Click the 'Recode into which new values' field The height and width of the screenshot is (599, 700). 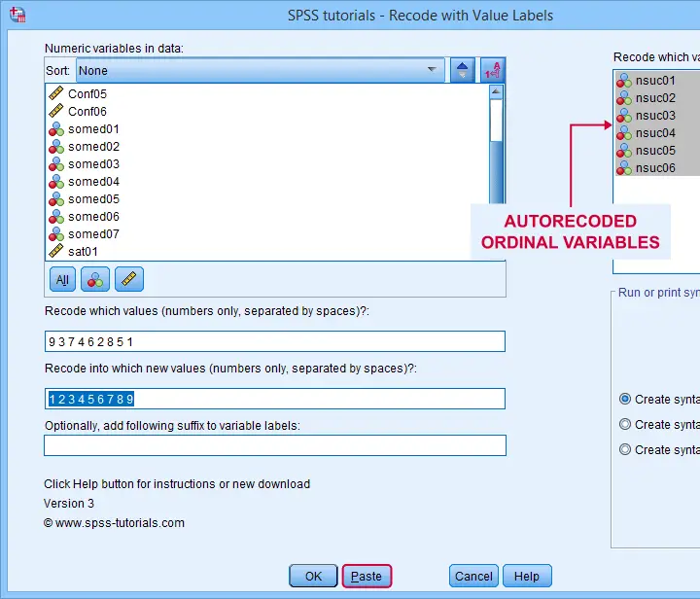click(x=275, y=399)
